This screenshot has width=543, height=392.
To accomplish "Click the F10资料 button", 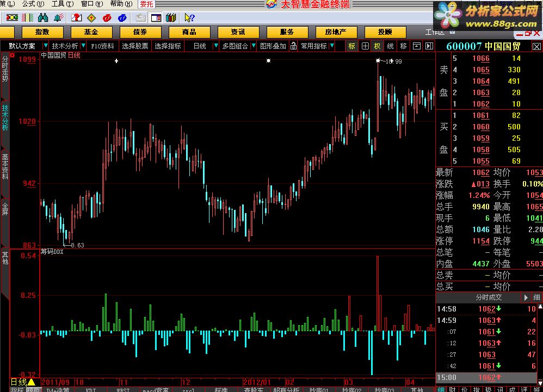I will point(102,46).
